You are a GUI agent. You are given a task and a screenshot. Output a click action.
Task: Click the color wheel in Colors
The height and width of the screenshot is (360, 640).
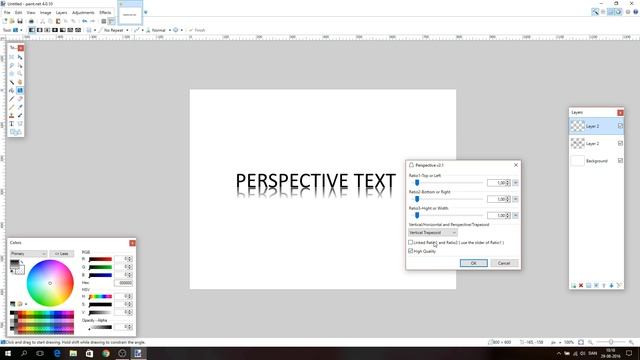click(x=50, y=283)
